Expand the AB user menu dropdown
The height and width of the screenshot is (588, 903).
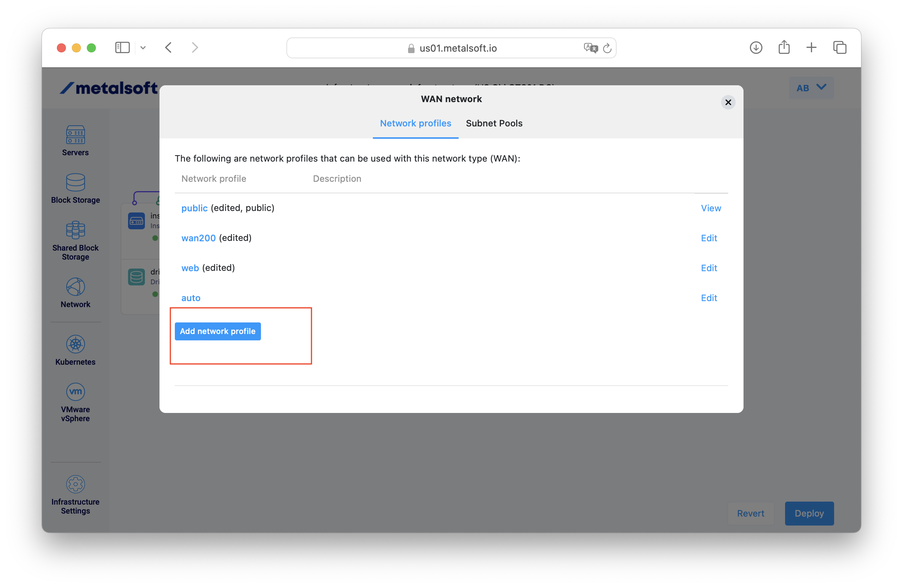(811, 88)
